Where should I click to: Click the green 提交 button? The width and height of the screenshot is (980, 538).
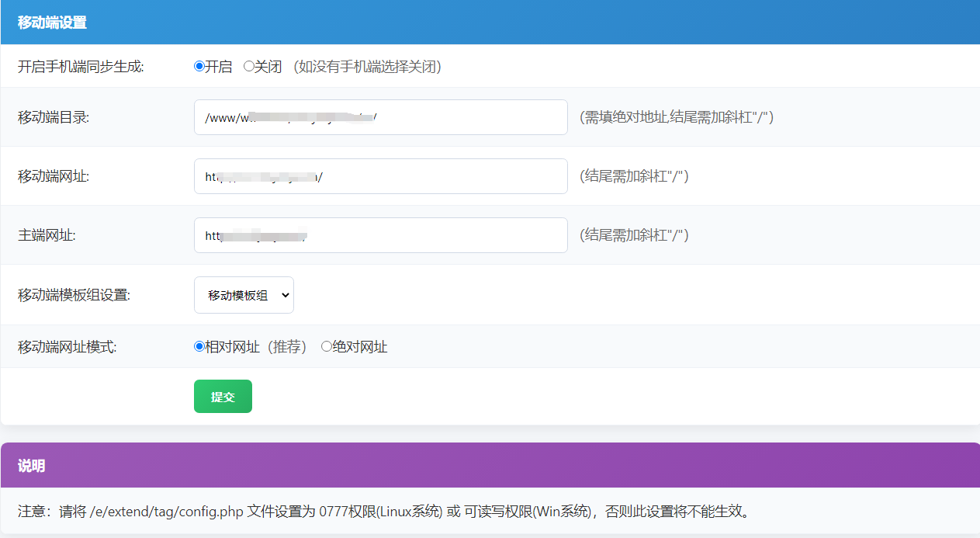[223, 396]
